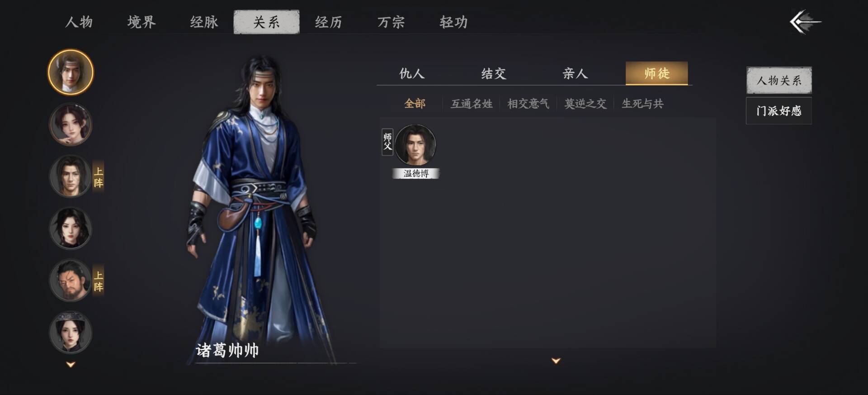The height and width of the screenshot is (395, 868).
Task: Switch to the 人物 tab
Action: [x=79, y=22]
